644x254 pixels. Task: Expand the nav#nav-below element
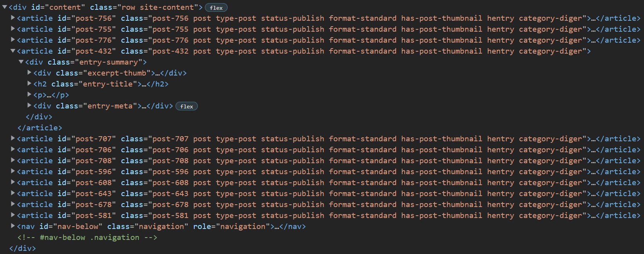[13, 226]
